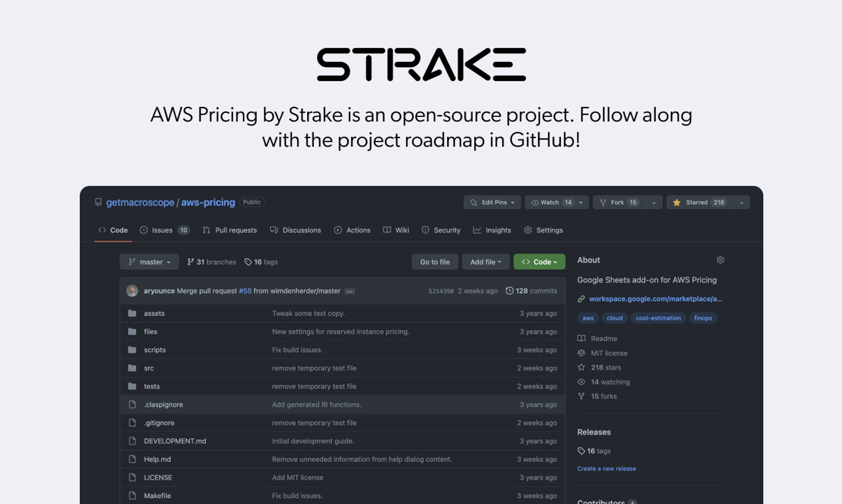This screenshot has width=842, height=504.
Task: Click the folder icon beside scripts
Action: coord(132,350)
